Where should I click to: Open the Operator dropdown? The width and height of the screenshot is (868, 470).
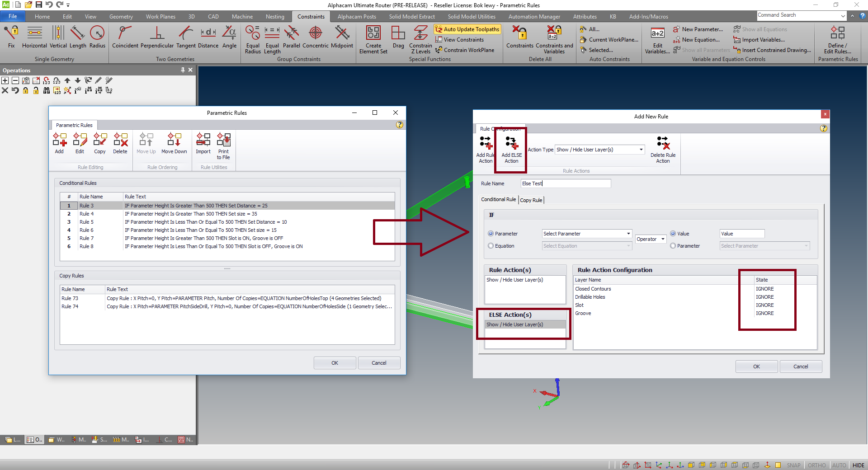click(x=663, y=239)
